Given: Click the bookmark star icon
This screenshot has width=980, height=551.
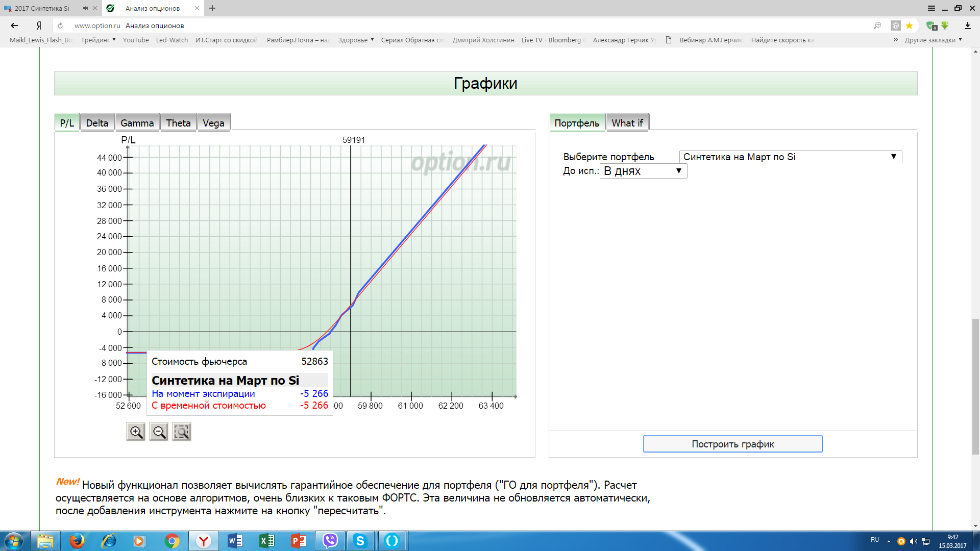Looking at the screenshot, I should [909, 26].
